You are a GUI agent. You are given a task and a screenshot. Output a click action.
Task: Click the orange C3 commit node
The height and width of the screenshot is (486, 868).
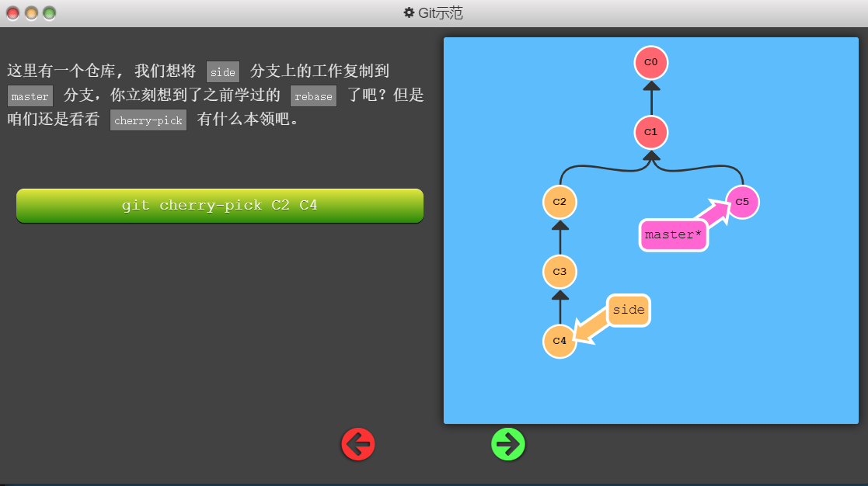pos(559,272)
